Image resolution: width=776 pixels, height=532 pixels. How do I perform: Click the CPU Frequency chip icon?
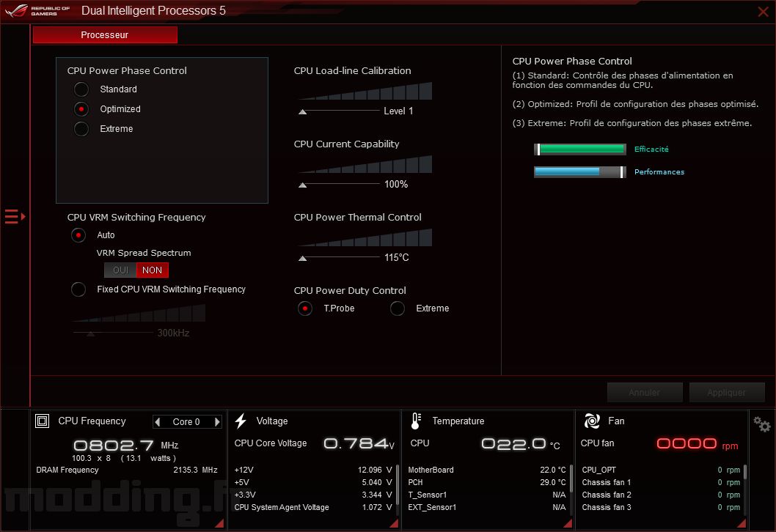click(42, 421)
